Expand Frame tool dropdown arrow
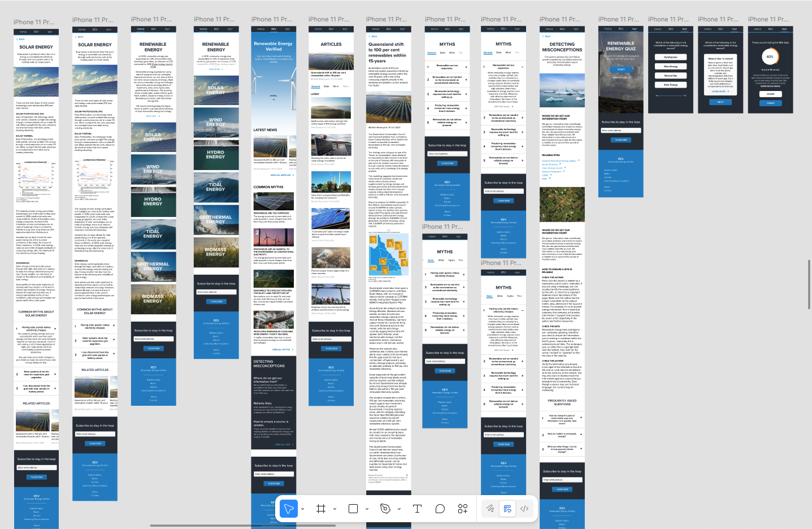This screenshot has width=812, height=529. (335, 509)
